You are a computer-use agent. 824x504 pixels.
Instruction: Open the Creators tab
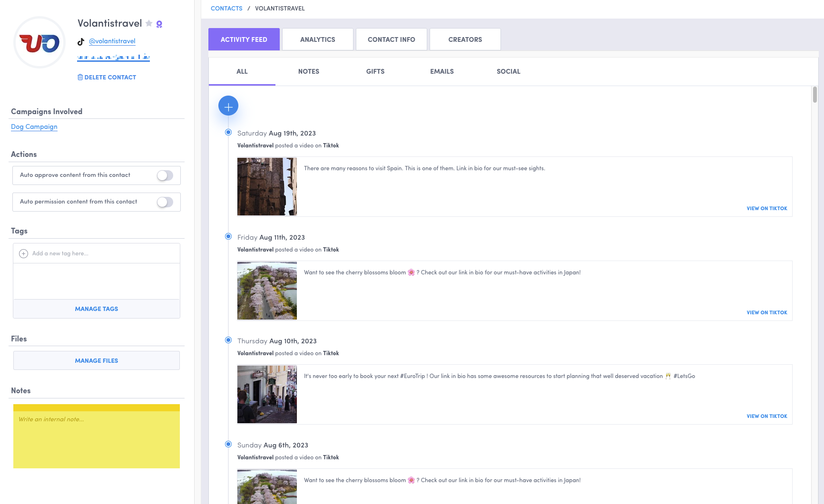[465, 39]
